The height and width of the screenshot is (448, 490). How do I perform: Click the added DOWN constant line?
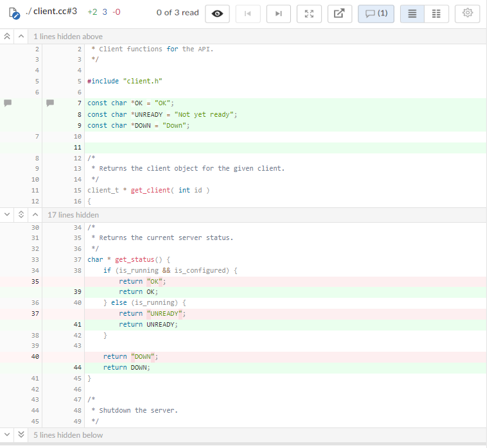pos(285,126)
